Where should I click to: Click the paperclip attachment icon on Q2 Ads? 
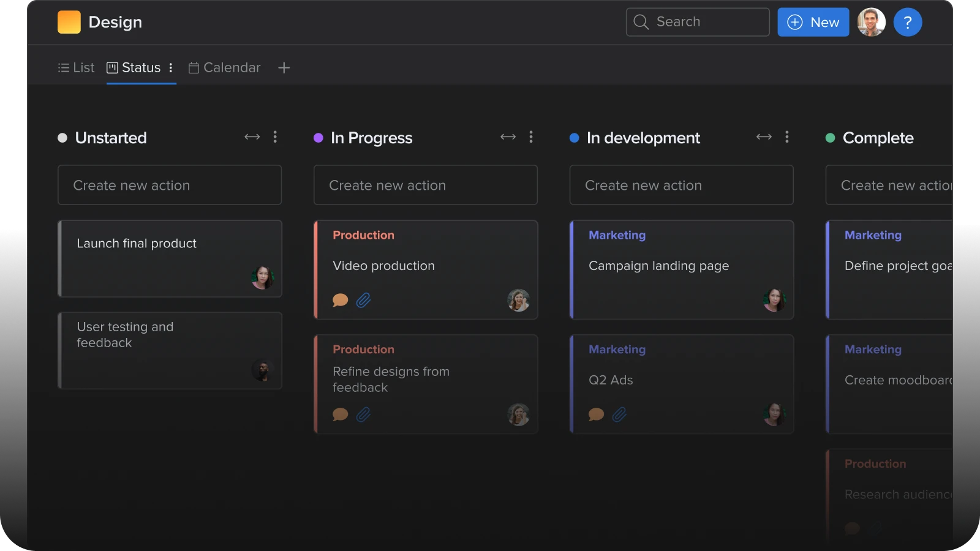click(619, 414)
